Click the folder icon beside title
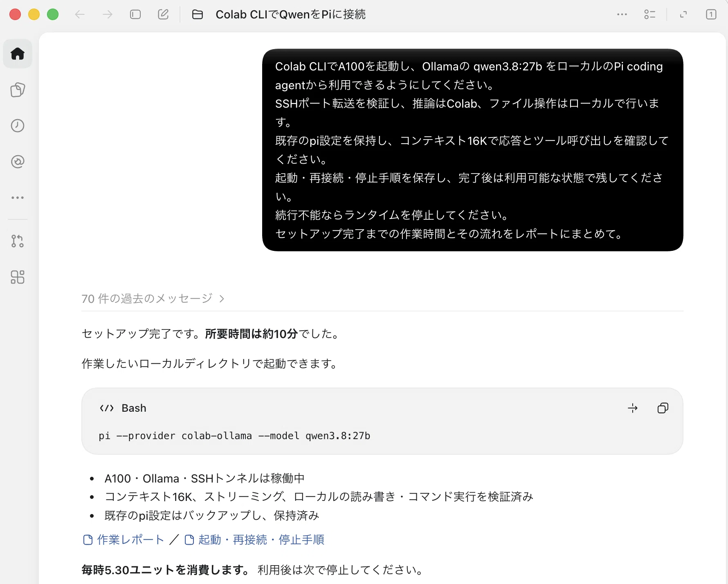This screenshot has height=584, width=728. [198, 14]
